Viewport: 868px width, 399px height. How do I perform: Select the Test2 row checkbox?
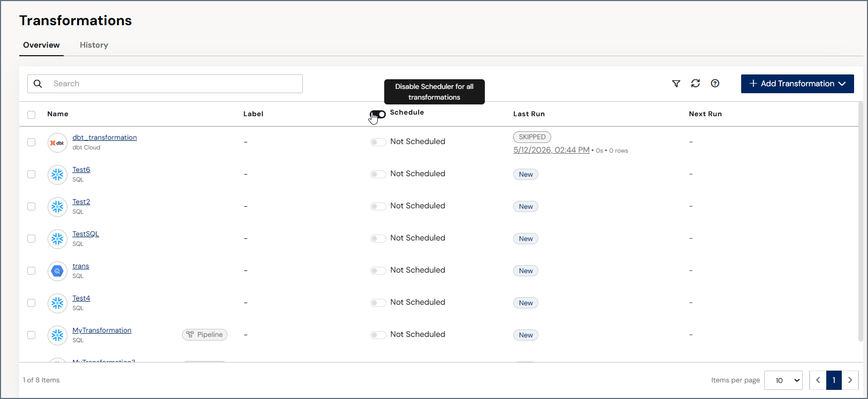click(x=32, y=206)
